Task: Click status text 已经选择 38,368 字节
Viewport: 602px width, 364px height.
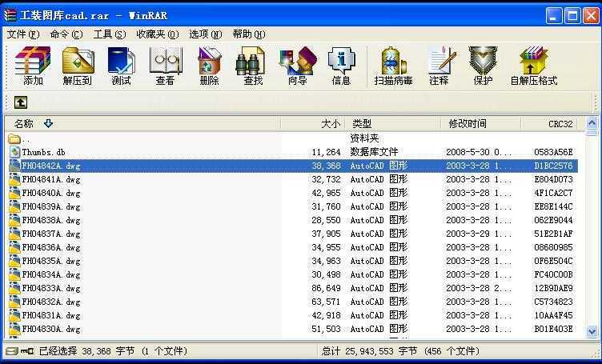Action: tap(86, 351)
